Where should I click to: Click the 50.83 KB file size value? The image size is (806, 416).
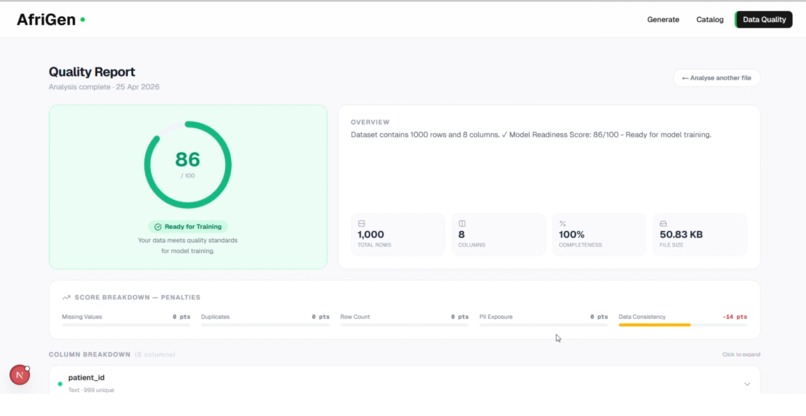point(681,234)
